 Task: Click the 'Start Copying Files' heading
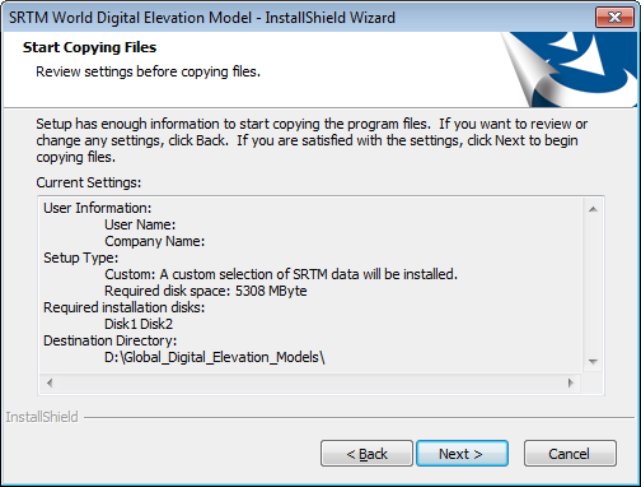tap(89, 47)
